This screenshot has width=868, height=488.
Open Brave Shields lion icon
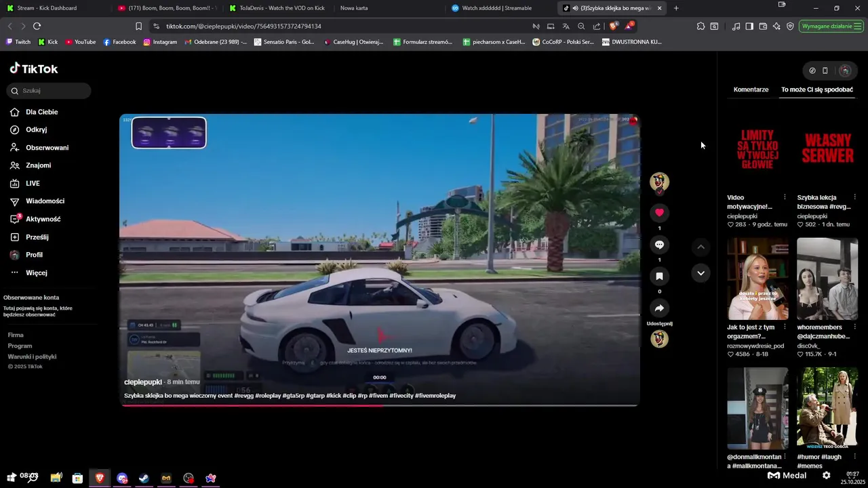[613, 26]
